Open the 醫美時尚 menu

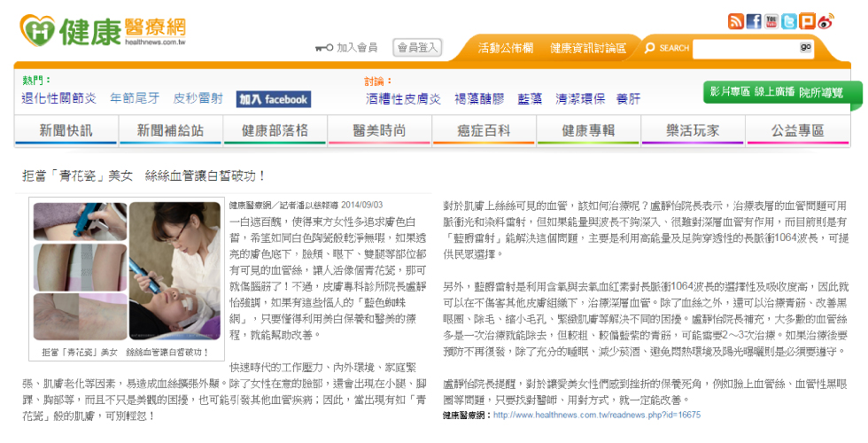(379, 131)
